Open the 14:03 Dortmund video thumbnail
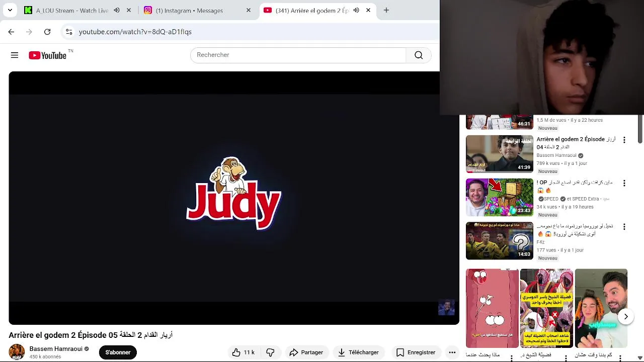 tap(499, 241)
